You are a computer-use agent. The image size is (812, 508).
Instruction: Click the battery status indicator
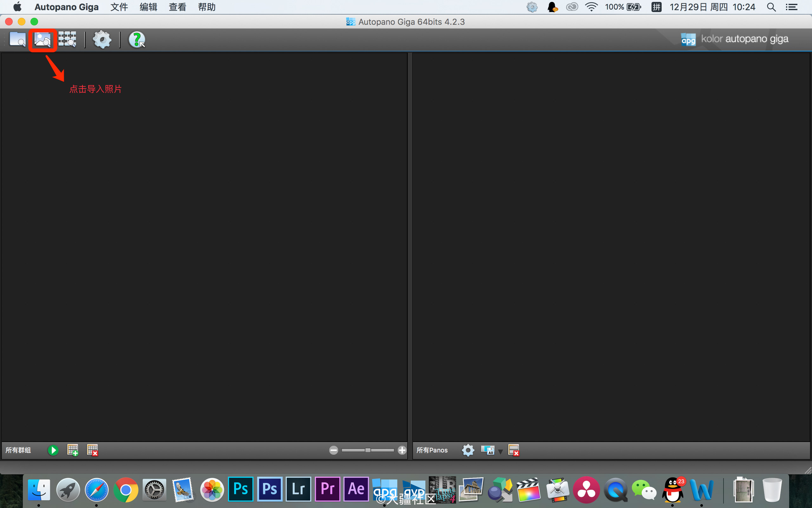click(623, 7)
